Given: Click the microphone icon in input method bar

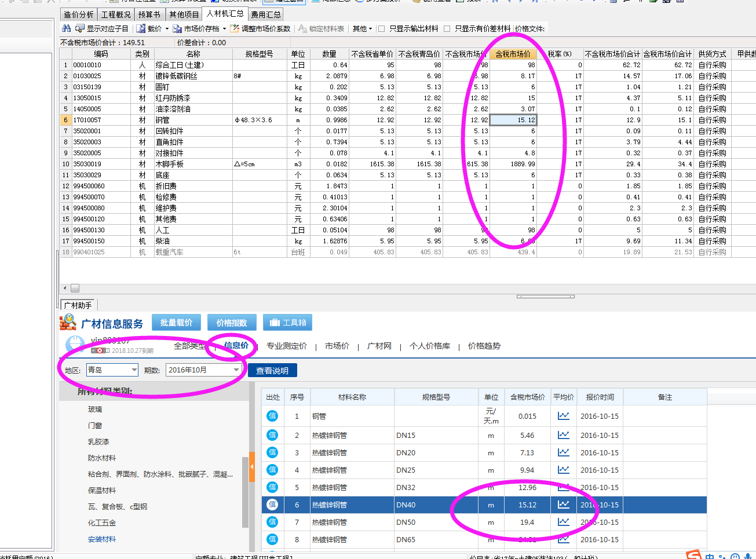Looking at the screenshot, I should tap(747, 556).
